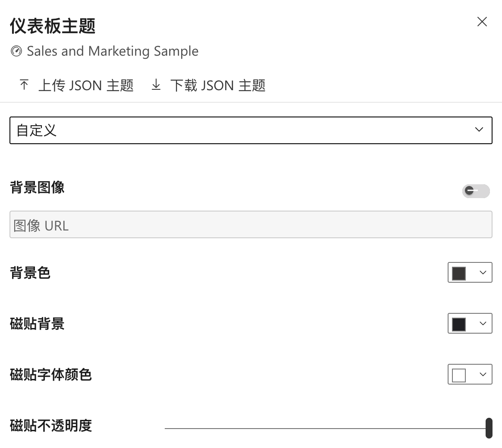Click inside the 图像 URL input field

click(251, 224)
